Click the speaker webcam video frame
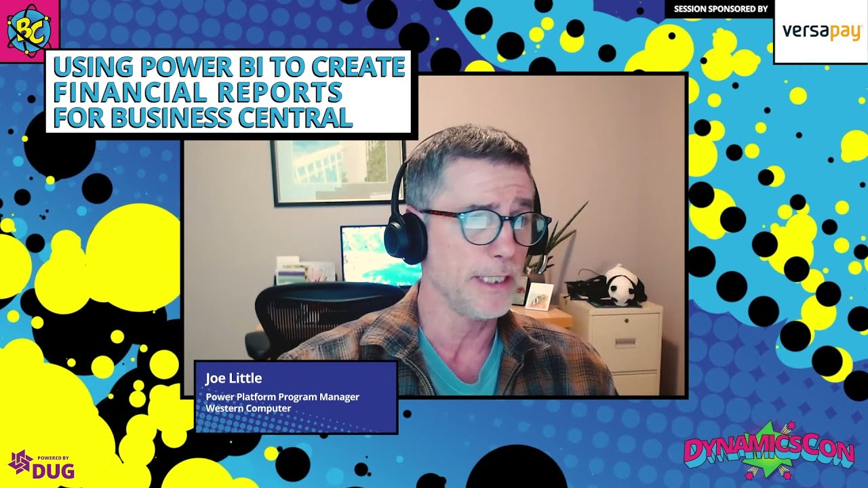 click(x=435, y=235)
